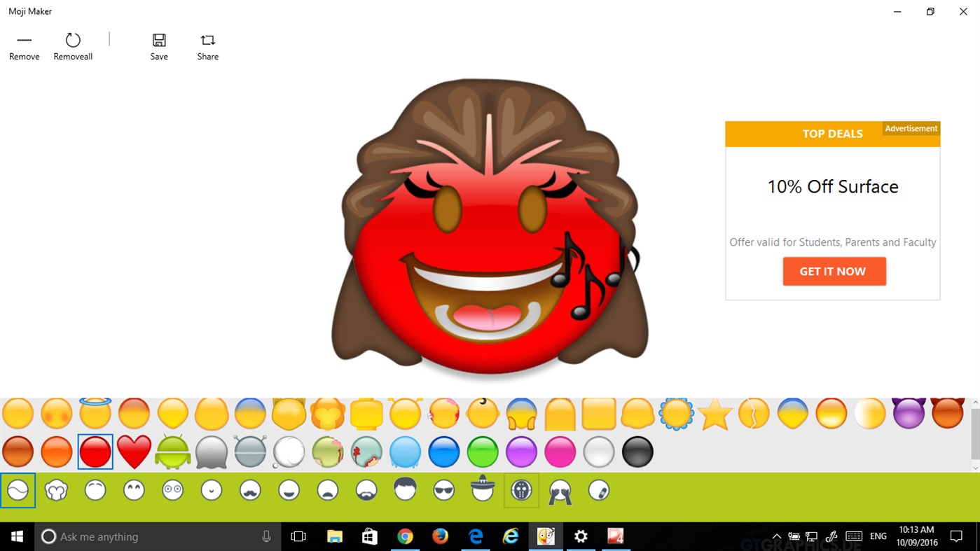This screenshot has width=980, height=551.
Task: Pick the purple devil emoji base
Action: pos(909,413)
